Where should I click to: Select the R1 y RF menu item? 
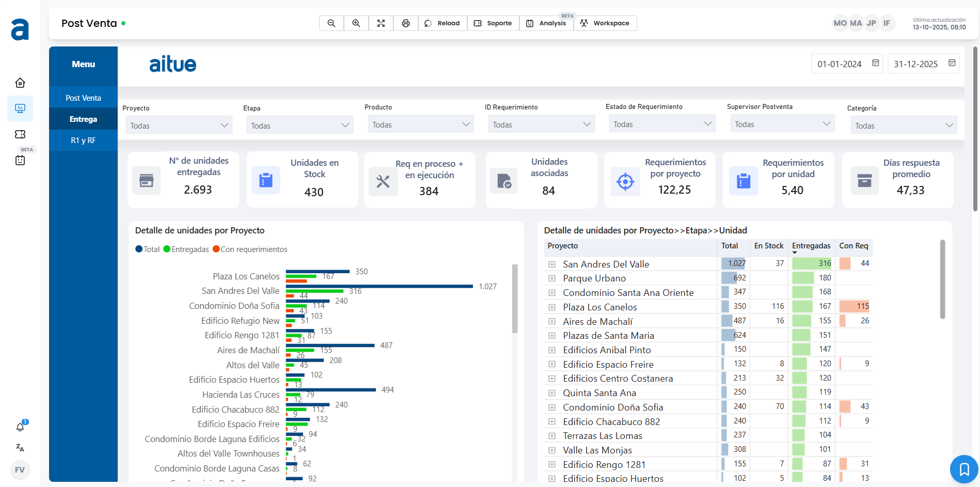(x=83, y=140)
